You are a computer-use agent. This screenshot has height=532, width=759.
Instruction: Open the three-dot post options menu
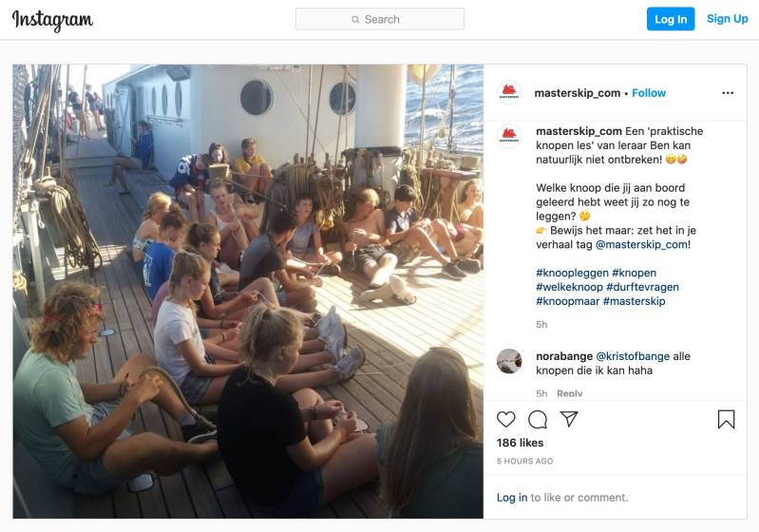tap(728, 93)
